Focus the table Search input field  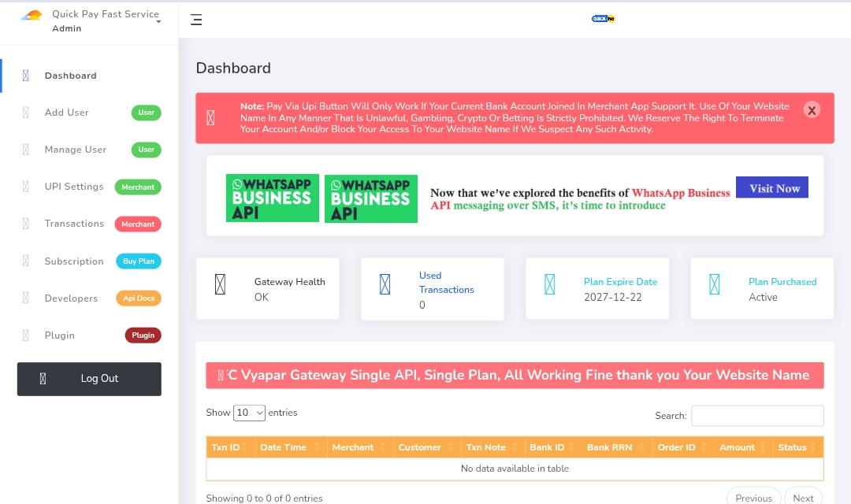click(x=756, y=416)
